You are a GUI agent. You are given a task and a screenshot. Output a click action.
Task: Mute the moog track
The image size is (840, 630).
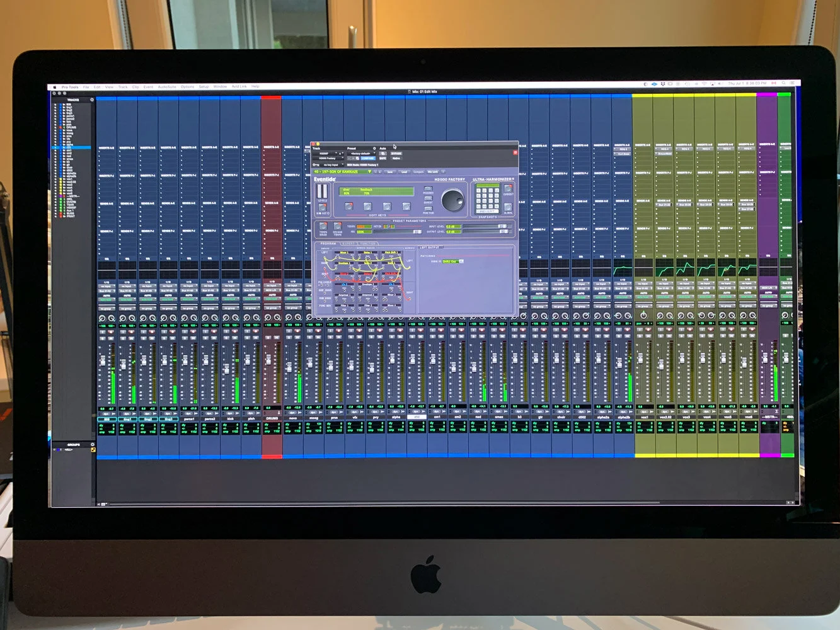(x=318, y=337)
